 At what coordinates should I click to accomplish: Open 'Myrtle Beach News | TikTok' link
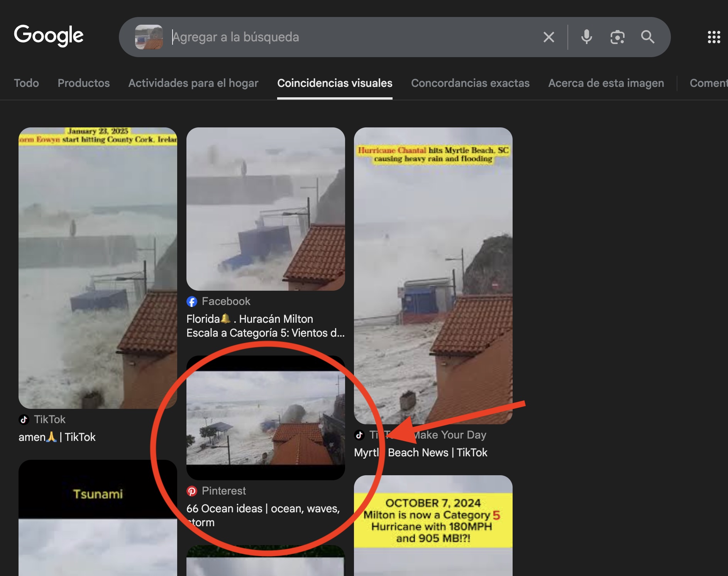(421, 452)
